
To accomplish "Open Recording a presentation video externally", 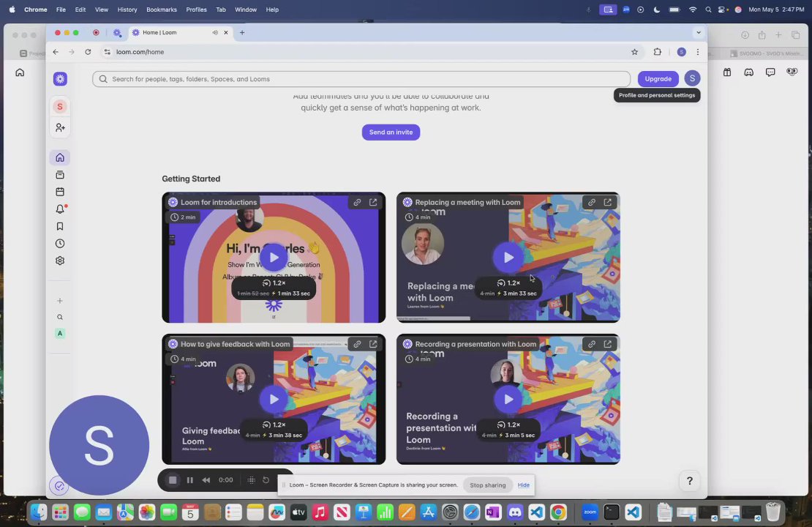I will click(x=608, y=343).
